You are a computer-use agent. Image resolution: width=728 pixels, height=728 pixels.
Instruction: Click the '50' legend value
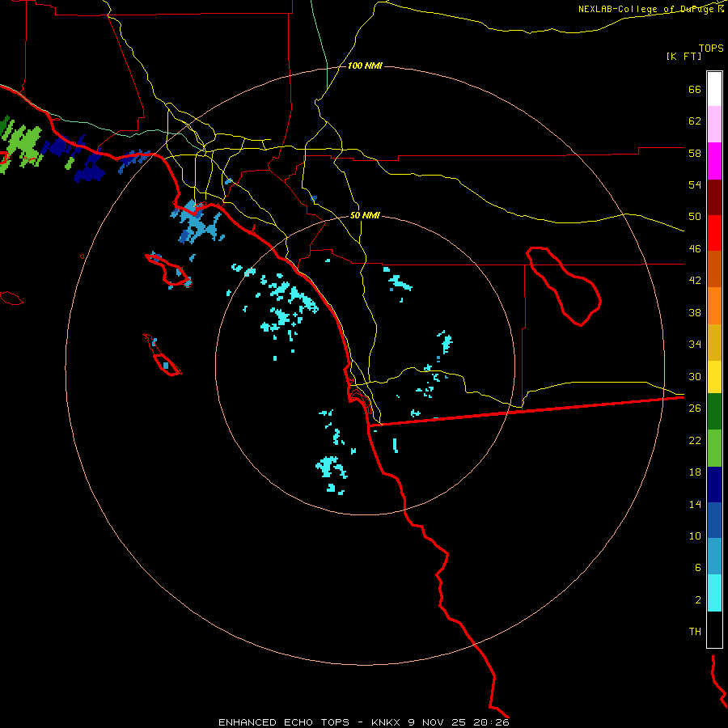695,217
